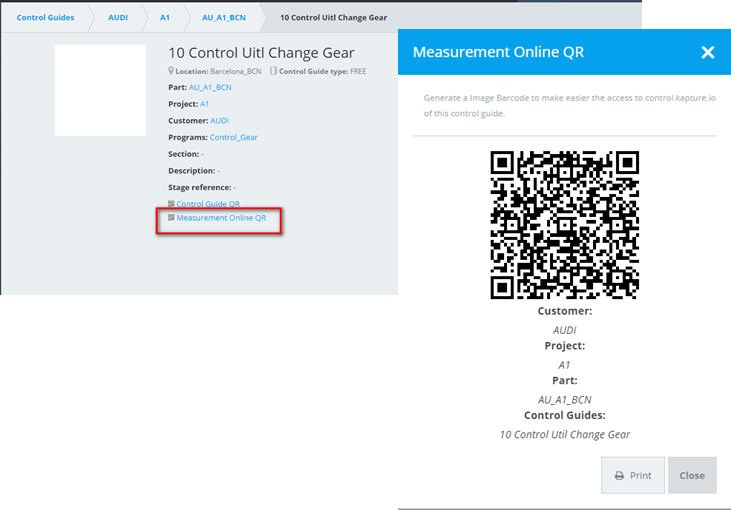Open the A1 breadcrumb
Screen dimensions: 731x510
coord(165,18)
